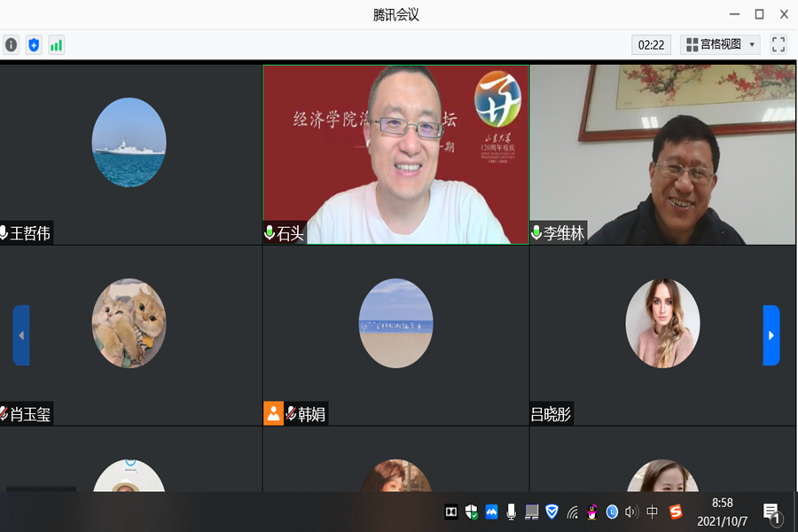Viewport: 798px width, 532px height.
Task: Open the QQ penguin tray icon
Action: coord(591,512)
